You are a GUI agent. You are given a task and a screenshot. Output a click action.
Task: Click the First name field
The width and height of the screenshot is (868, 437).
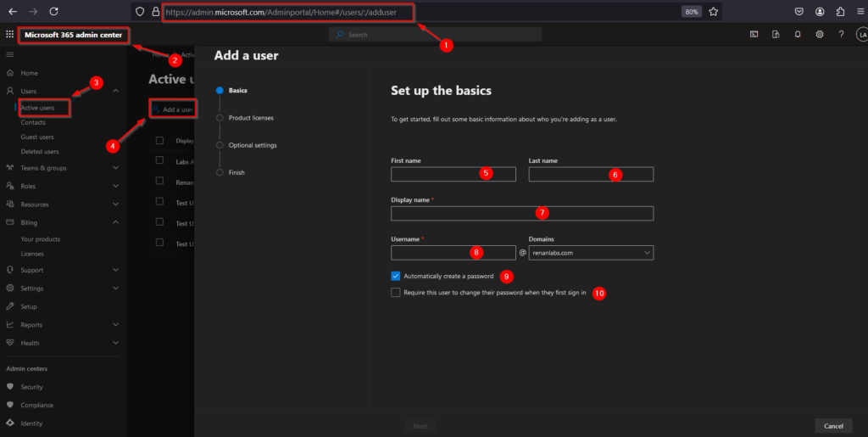click(453, 175)
